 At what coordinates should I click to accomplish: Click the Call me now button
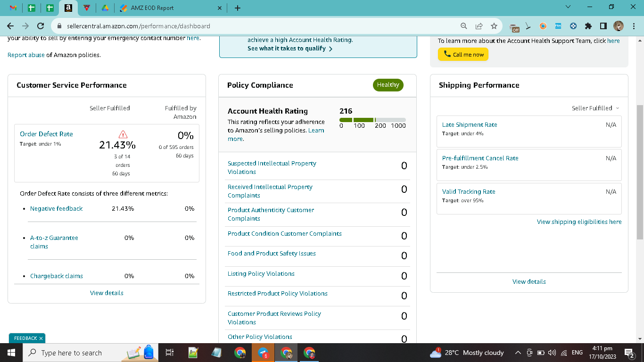[x=463, y=54]
